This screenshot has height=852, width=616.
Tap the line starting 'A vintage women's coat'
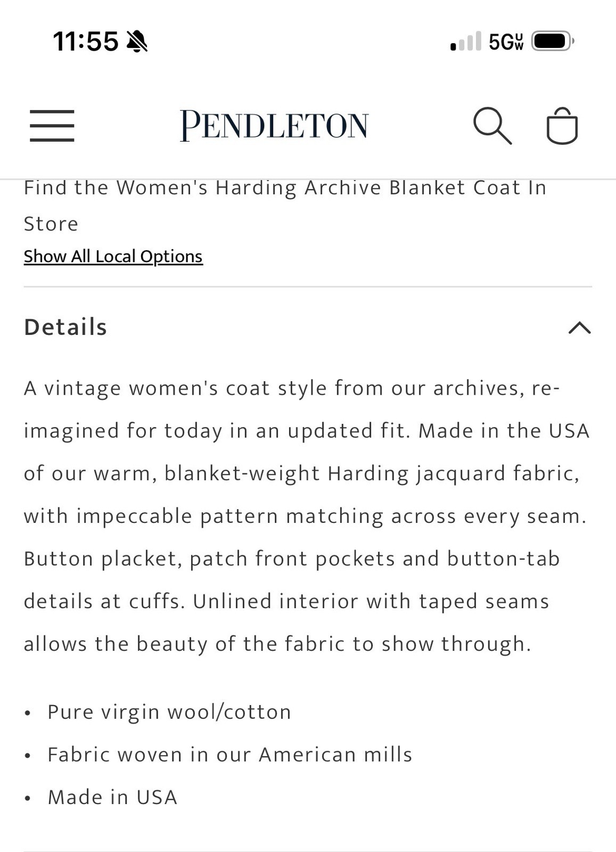pos(292,388)
